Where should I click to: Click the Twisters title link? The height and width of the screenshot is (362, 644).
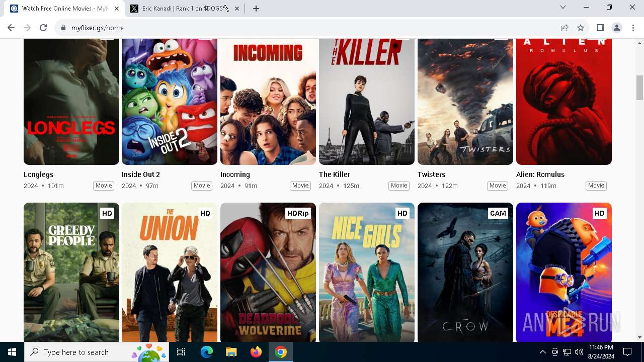click(x=431, y=174)
